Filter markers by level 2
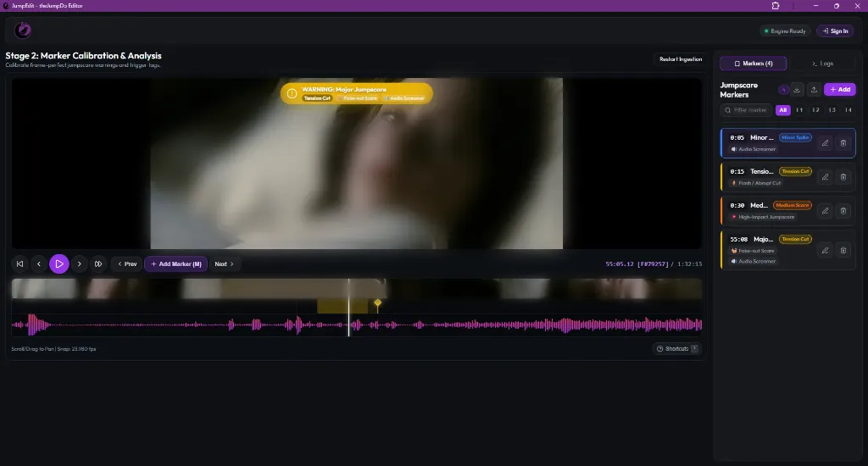868x466 pixels. coord(815,110)
